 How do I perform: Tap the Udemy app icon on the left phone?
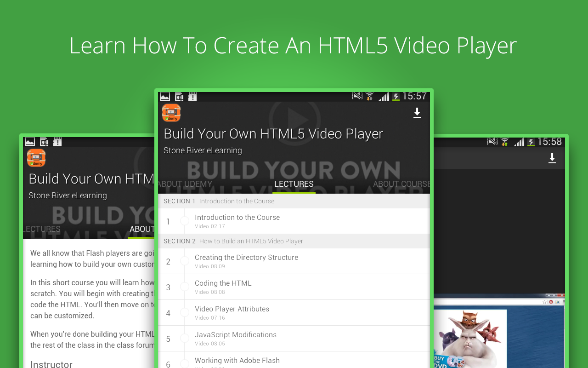[36, 158]
